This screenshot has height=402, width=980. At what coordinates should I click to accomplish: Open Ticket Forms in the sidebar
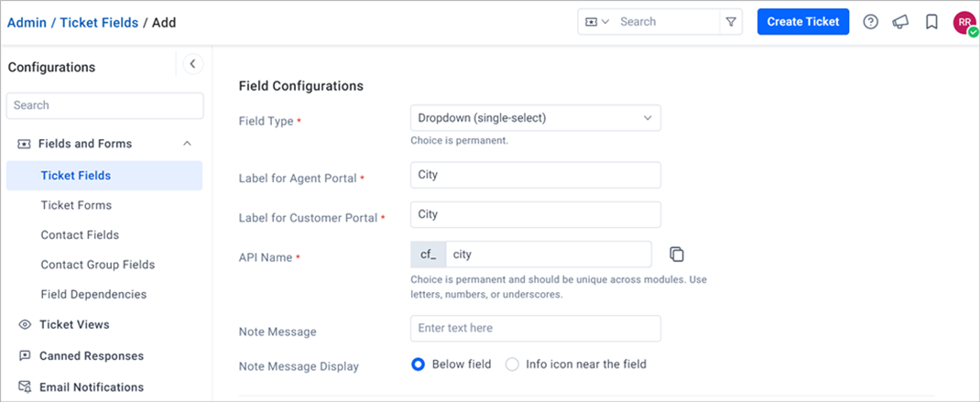pyautogui.click(x=76, y=205)
